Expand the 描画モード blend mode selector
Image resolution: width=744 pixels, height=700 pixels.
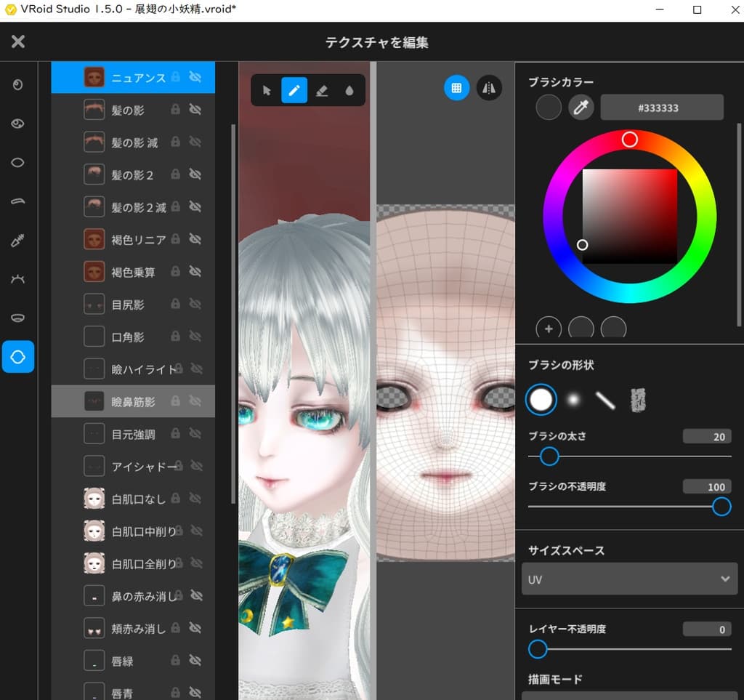(x=629, y=695)
